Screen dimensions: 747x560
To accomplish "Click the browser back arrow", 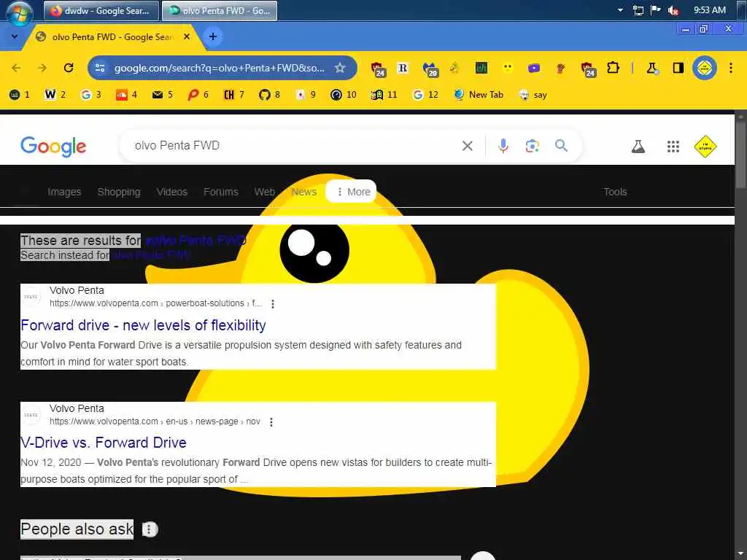I will tap(16, 68).
